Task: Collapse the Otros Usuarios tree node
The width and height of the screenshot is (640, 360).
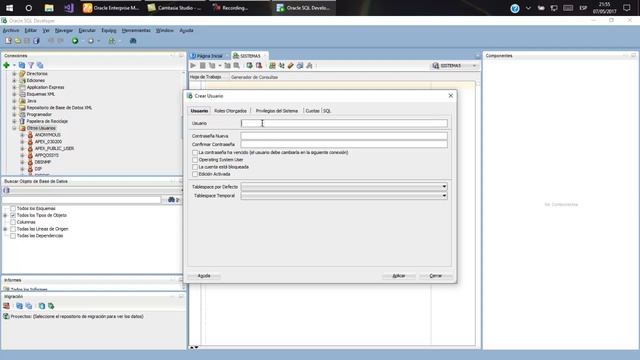Action: pos(14,128)
